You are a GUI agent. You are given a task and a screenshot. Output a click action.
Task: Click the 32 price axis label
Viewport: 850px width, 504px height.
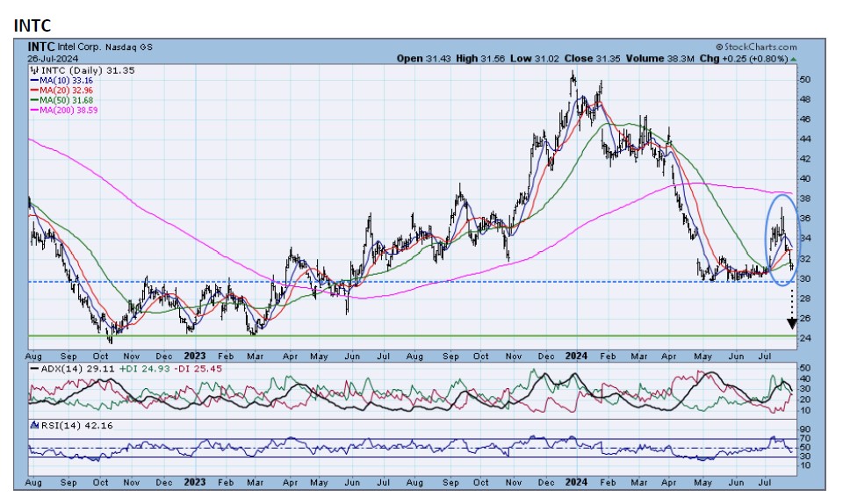805,259
